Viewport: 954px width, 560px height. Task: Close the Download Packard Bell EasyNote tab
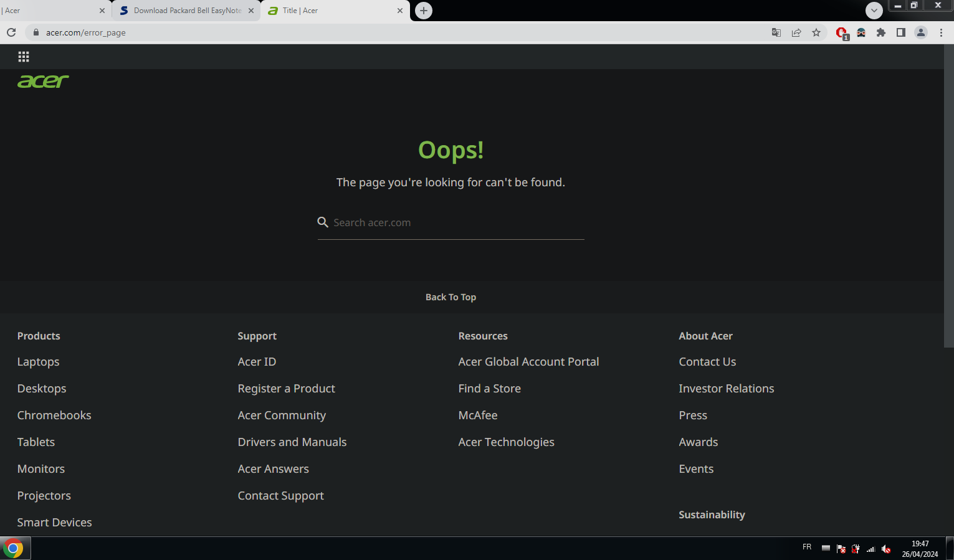[x=251, y=11]
